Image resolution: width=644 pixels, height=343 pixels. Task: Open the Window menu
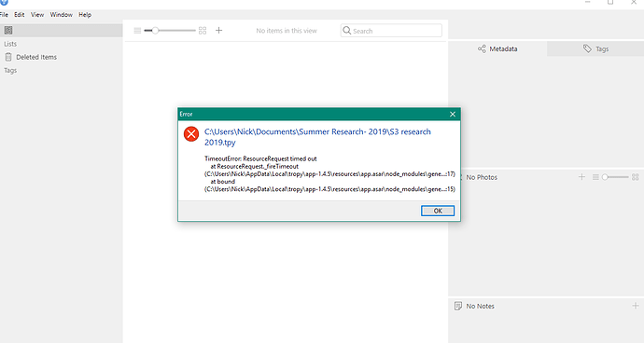(62, 15)
